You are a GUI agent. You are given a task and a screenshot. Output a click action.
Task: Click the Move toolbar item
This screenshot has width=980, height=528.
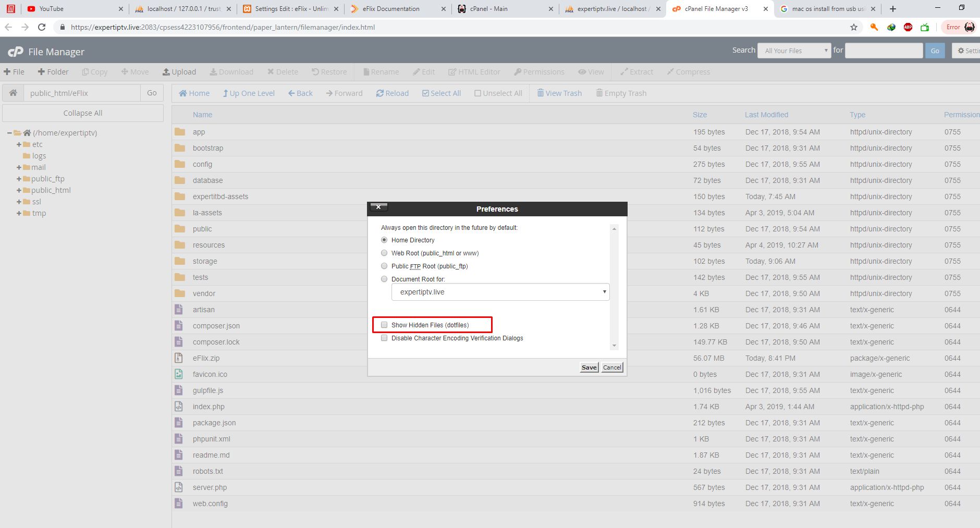pyautogui.click(x=135, y=72)
